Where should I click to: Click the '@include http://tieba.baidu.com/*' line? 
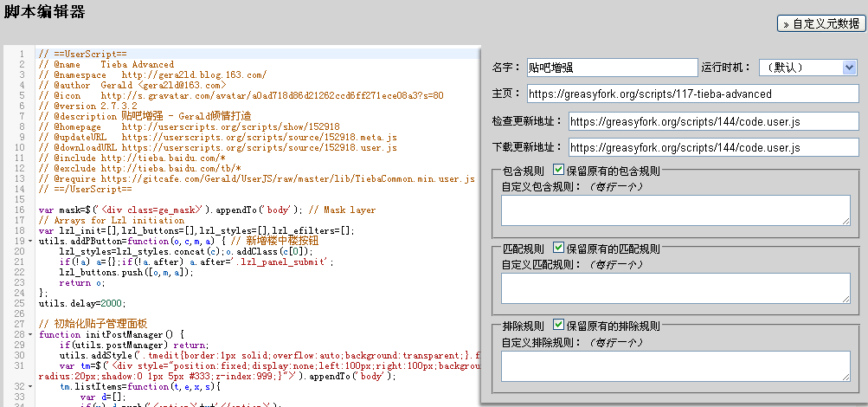(132, 158)
